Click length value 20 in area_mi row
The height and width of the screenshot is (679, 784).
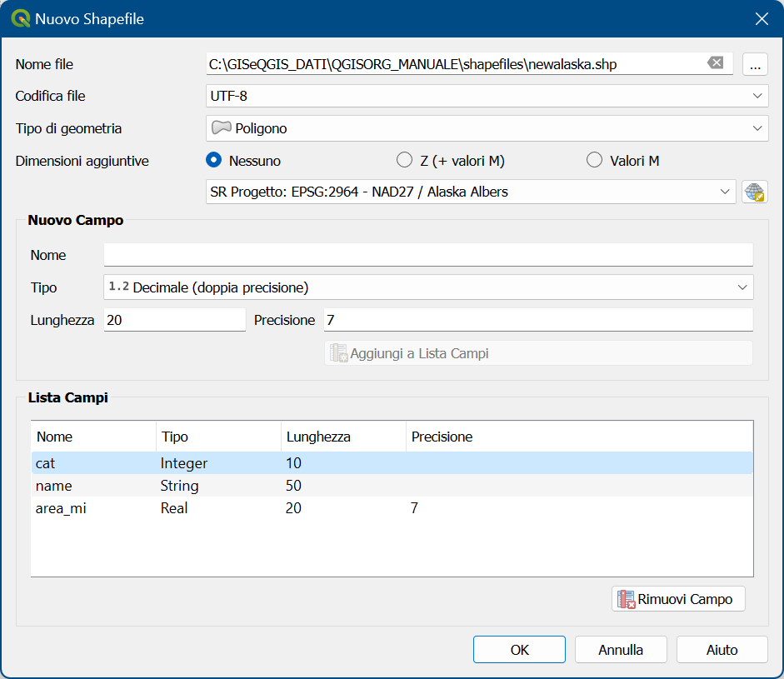tap(293, 508)
